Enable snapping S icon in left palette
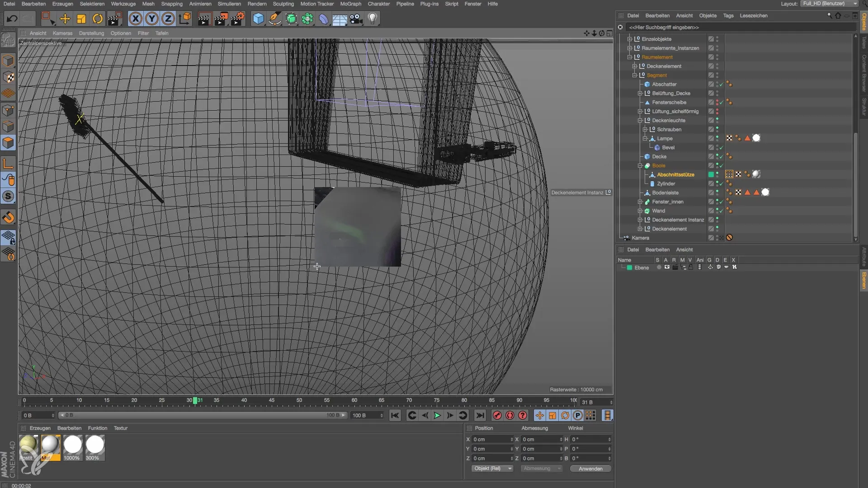Image resolution: width=868 pixels, height=488 pixels. (x=9, y=196)
